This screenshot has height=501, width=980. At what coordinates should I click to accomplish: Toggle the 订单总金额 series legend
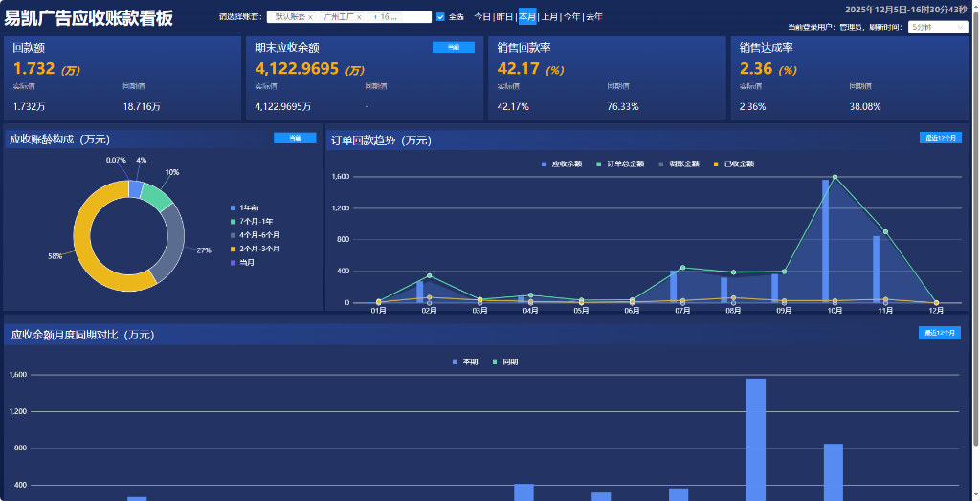620,163
